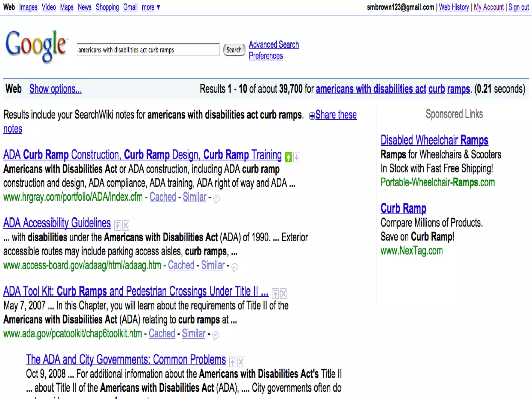Switch to Images search
This screenshot has width=532, height=399.
pyautogui.click(x=28, y=7)
